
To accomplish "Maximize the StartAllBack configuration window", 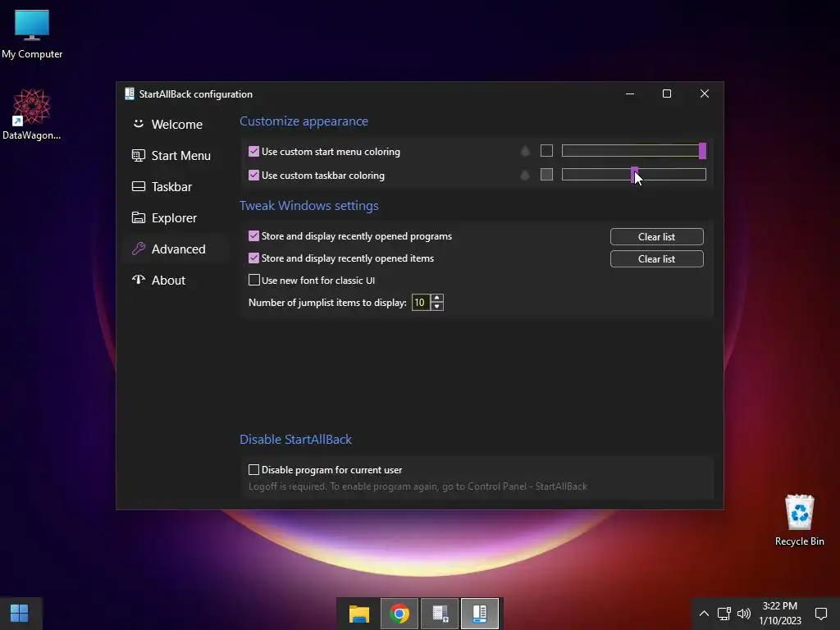I will (667, 94).
